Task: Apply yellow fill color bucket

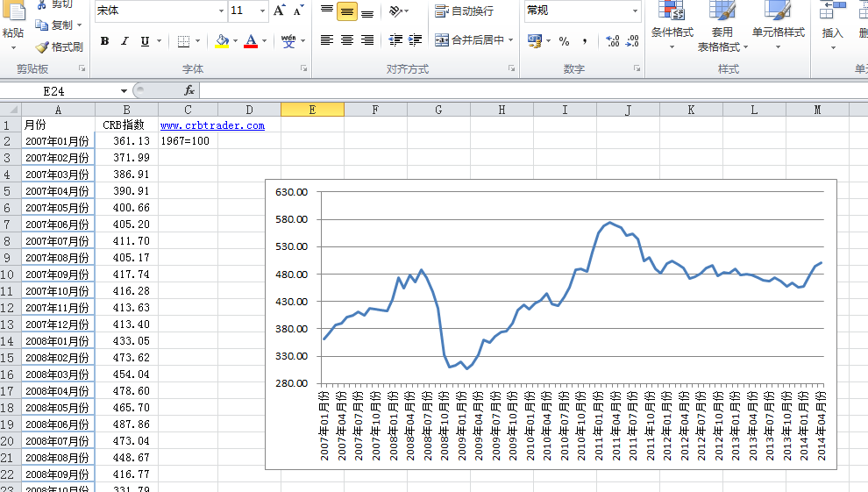Action: (x=222, y=41)
